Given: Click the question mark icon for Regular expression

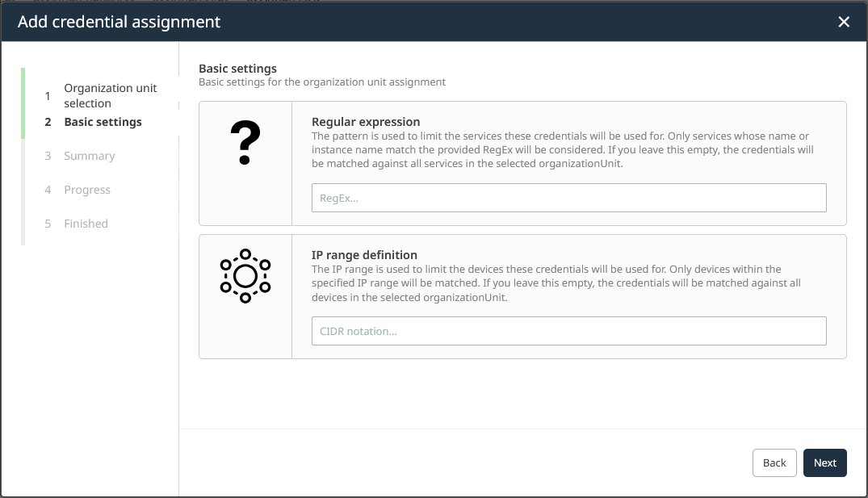Looking at the screenshot, I should tap(245, 144).
